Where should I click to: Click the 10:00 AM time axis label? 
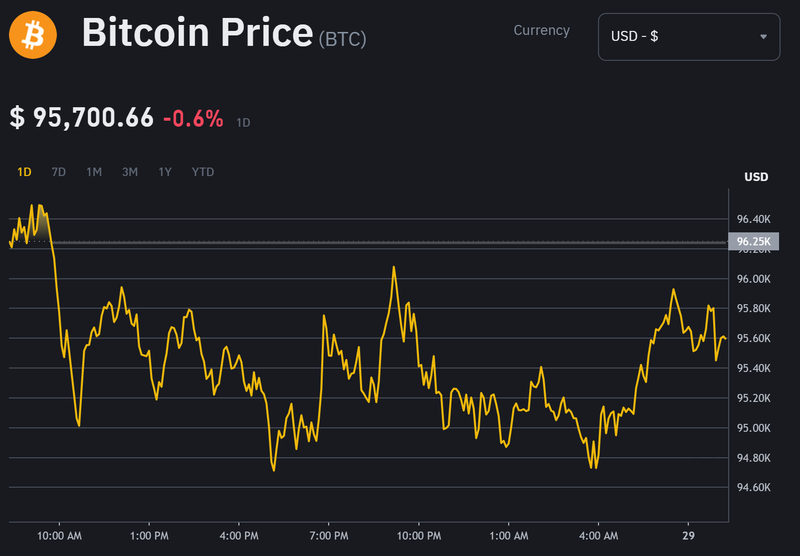tap(59, 535)
